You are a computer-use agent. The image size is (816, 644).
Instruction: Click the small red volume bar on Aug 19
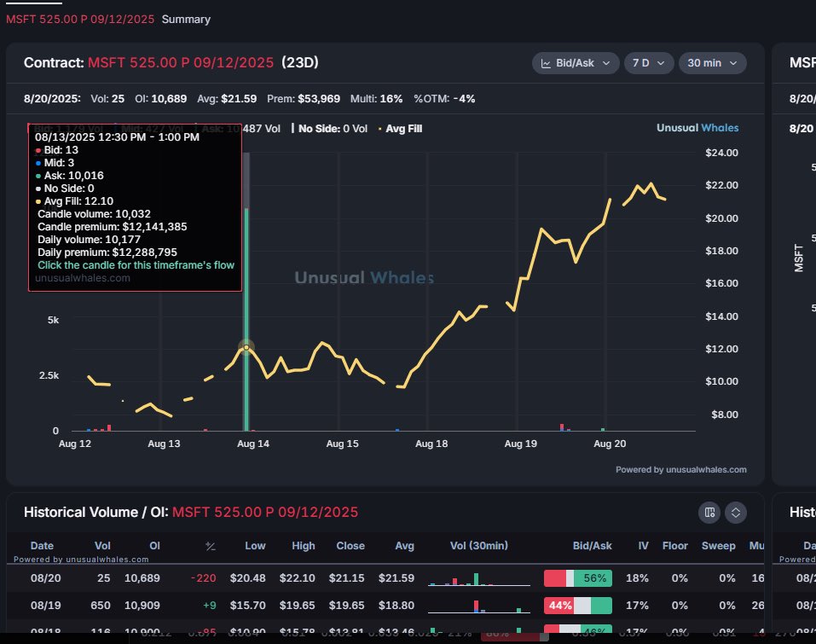tap(562, 427)
